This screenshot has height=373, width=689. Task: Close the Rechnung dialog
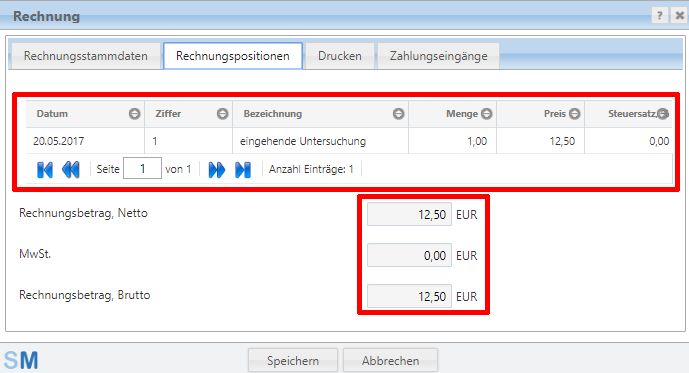click(679, 16)
